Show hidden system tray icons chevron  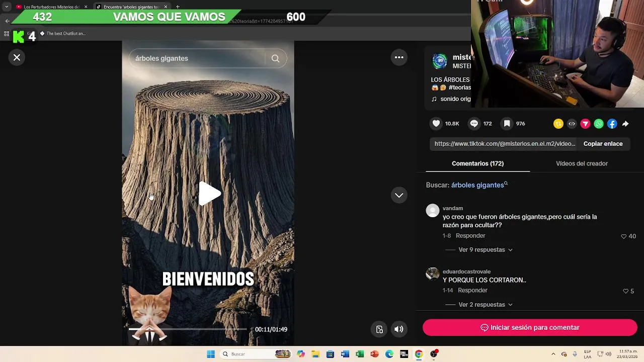[553, 354]
